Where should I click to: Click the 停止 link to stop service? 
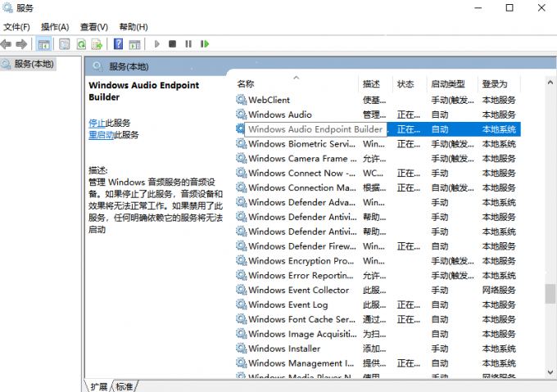tap(97, 123)
